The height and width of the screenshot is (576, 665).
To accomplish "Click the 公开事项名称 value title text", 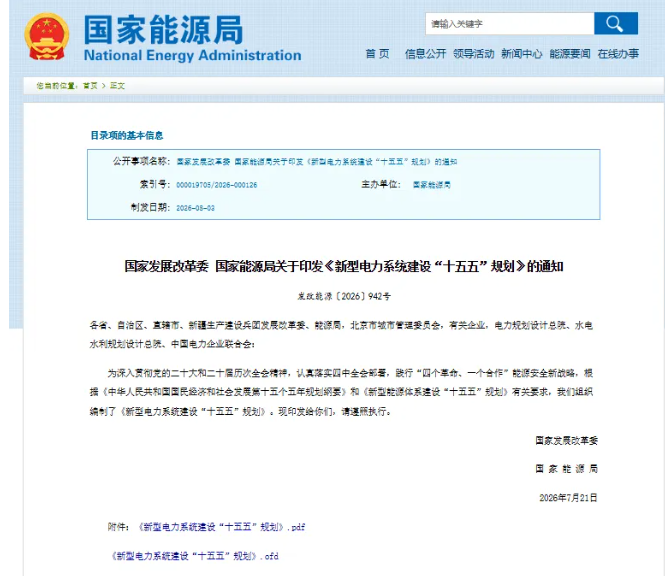I will (x=317, y=162).
